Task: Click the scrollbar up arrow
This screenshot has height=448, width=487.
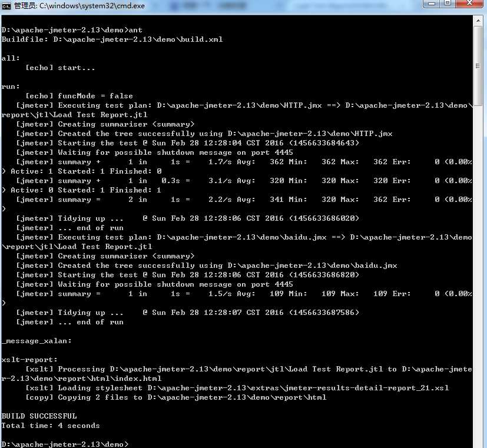Action: pyautogui.click(x=478, y=21)
